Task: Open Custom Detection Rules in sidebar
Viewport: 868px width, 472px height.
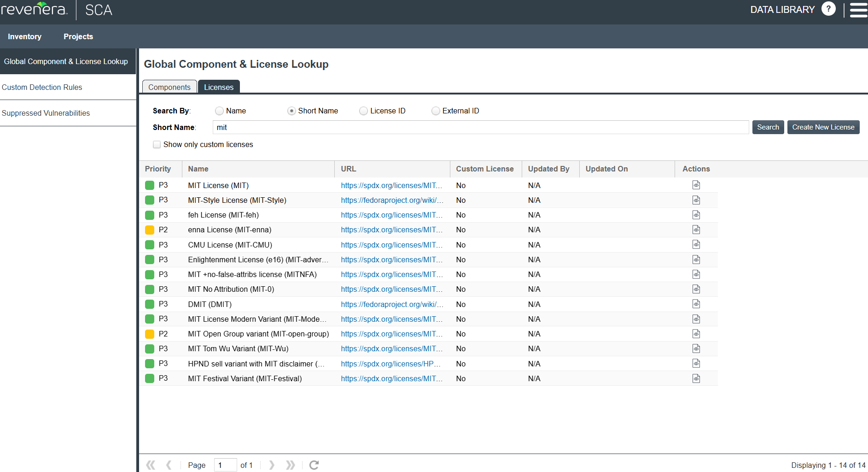Action: (x=42, y=87)
